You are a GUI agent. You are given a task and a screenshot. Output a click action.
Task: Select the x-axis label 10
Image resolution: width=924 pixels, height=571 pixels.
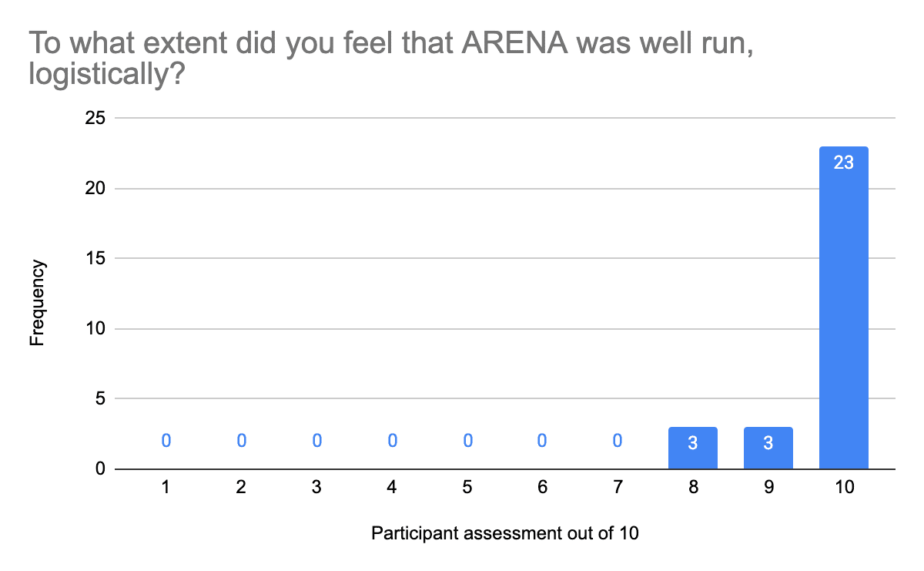[x=843, y=487]
